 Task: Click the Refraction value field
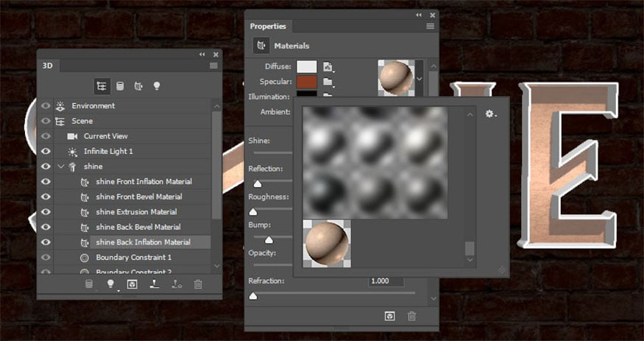click(386, 281)
